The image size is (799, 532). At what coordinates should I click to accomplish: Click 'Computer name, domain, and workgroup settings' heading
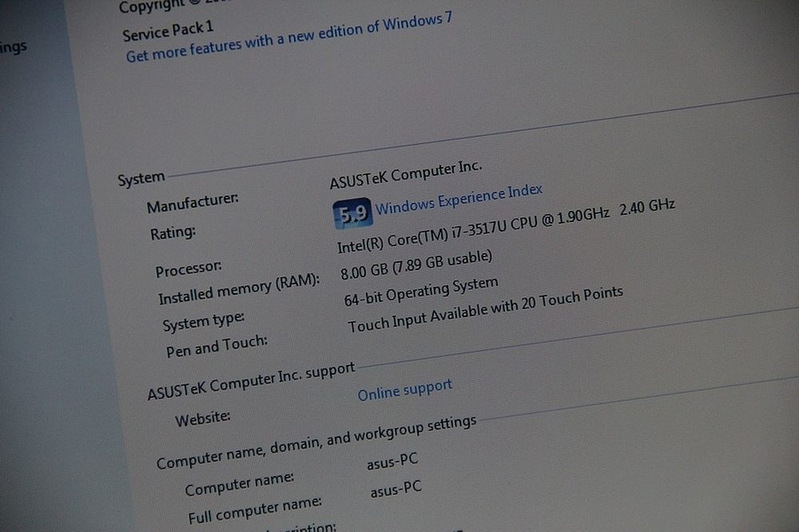[316, 442]
